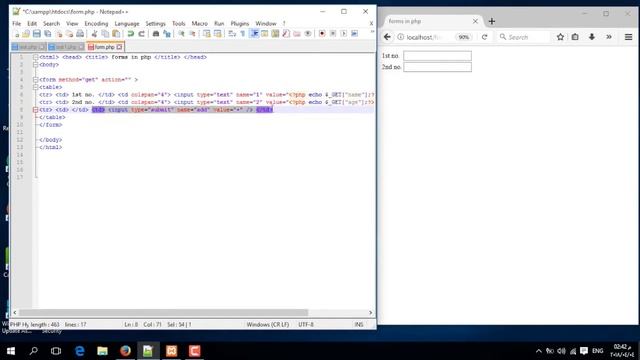The width and height of the screenshot is (640, 360).
Task: Click the Playback macro icon
Action: point(344,34)
